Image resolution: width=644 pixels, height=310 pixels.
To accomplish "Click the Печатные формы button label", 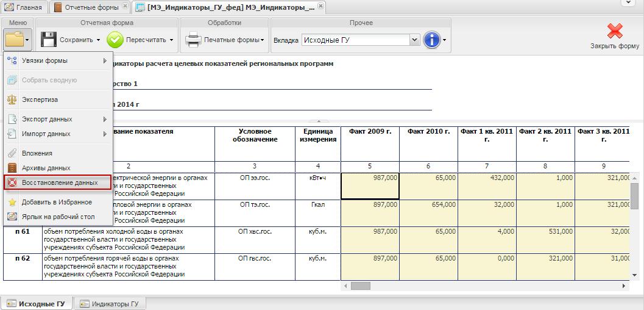I will click(x=232, y=40).
